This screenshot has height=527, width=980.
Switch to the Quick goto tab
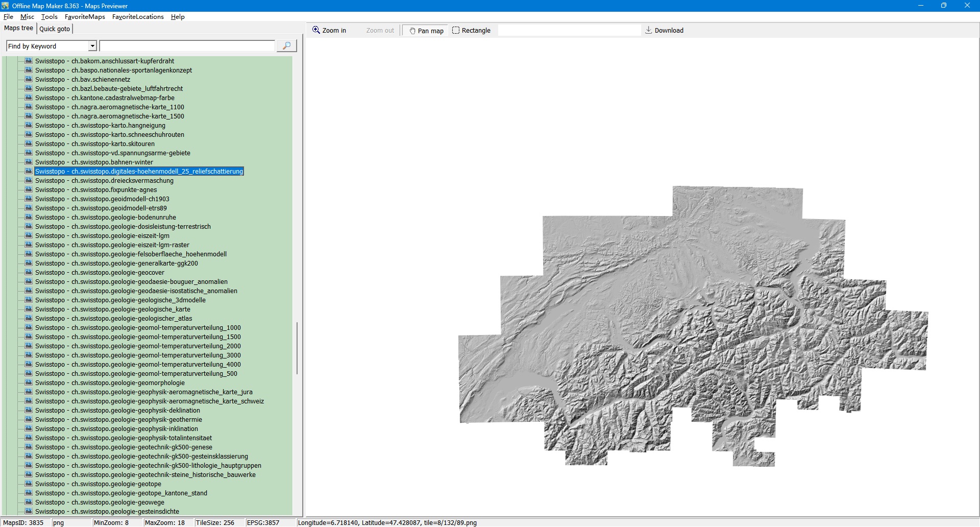click(x=55, y=29)
